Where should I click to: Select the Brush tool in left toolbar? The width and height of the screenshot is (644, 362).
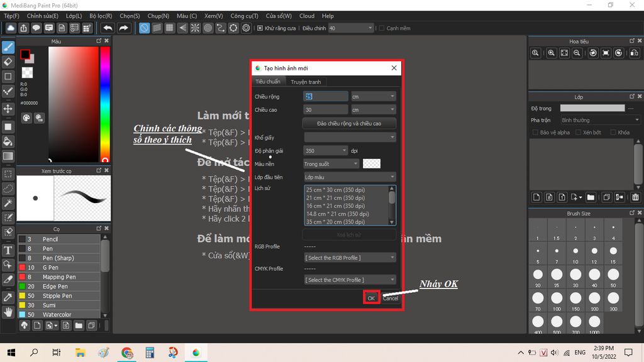(x=8, y=47)
